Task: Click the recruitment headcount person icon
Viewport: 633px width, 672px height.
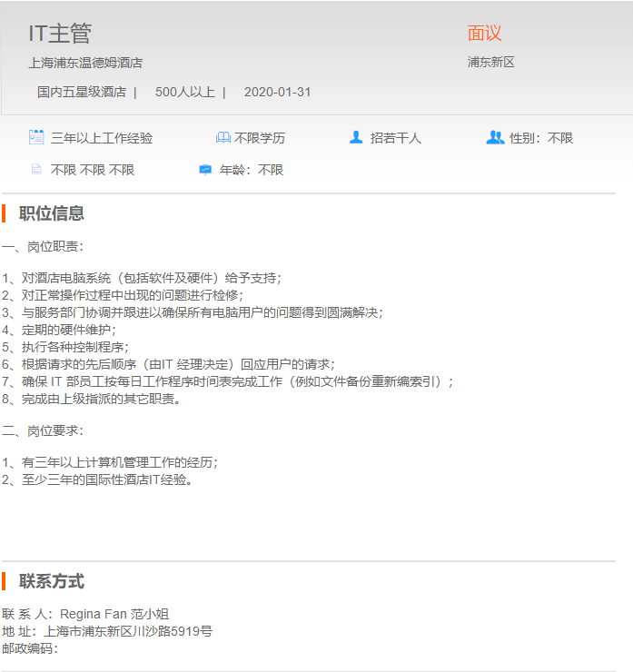Action: click(356, 138)
